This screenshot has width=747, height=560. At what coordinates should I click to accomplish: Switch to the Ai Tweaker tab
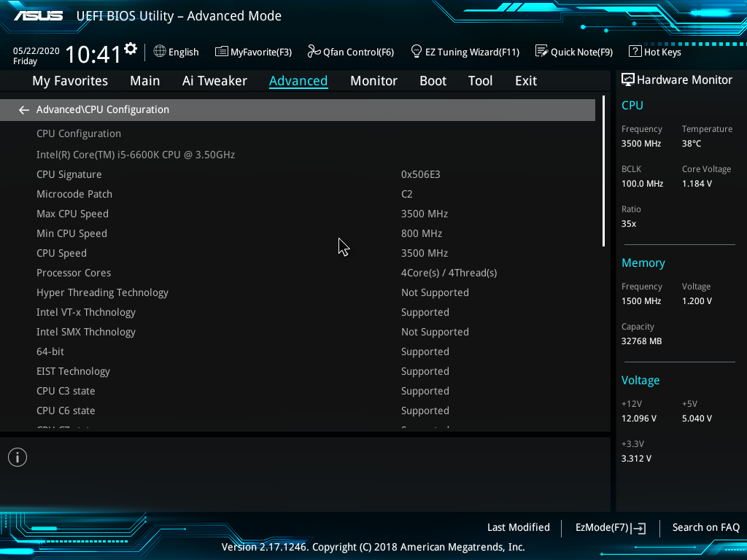pyautogui.click(x=214, y=81)
